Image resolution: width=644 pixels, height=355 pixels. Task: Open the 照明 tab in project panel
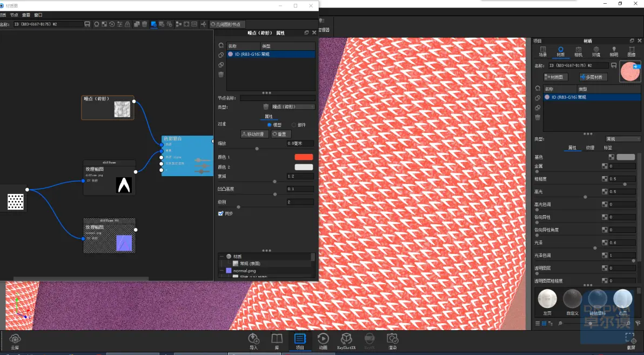[614, 52]
